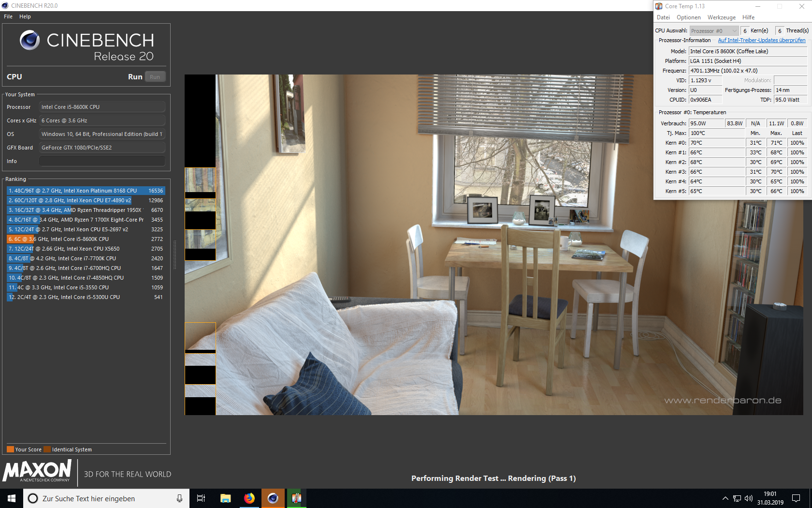Viewport: 812px width, 508px height.
Task: Open the Help menu in Cinebench
Action: click(x=25, y=16)
